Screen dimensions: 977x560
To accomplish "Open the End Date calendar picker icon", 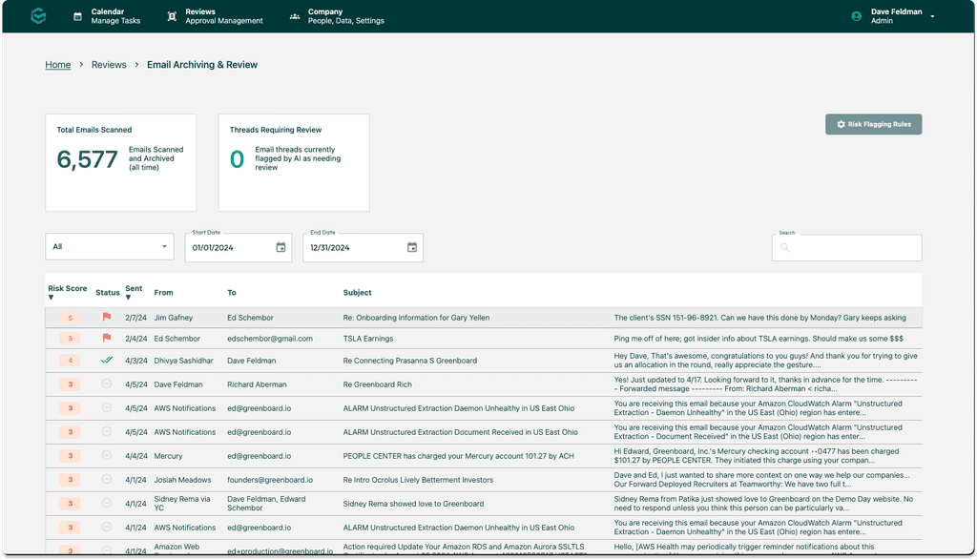I will pyautogui.click(x=411, y=247).
